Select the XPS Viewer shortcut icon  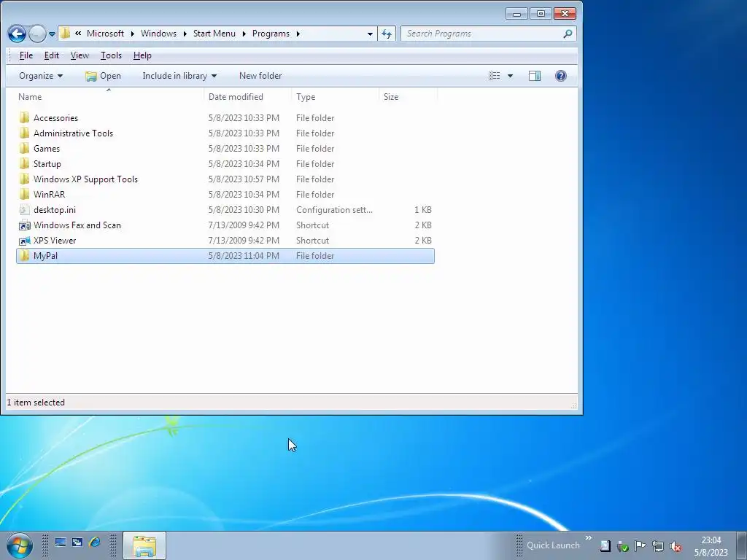pos(24,241)
